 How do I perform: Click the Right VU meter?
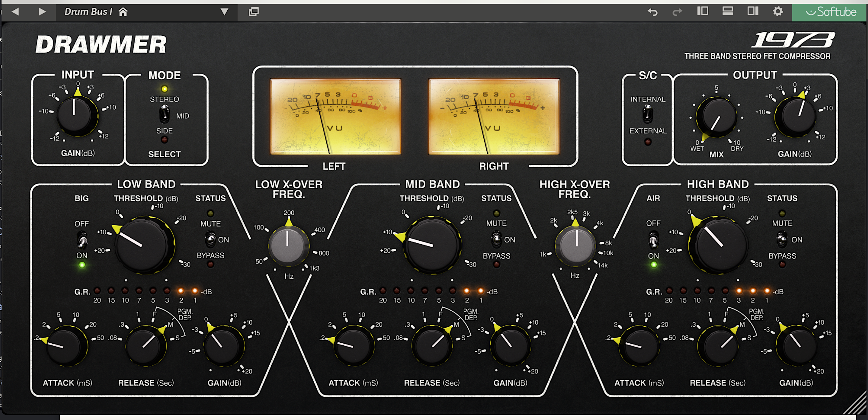coord(494,117)
